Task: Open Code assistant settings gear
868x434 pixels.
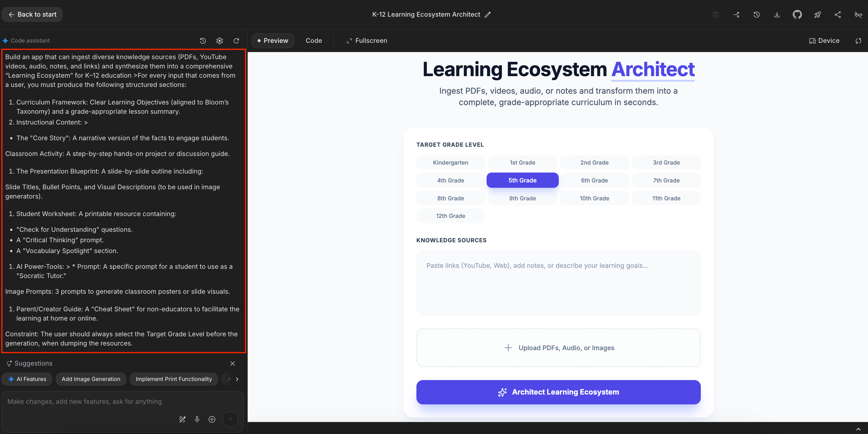Action: point(219,41)
